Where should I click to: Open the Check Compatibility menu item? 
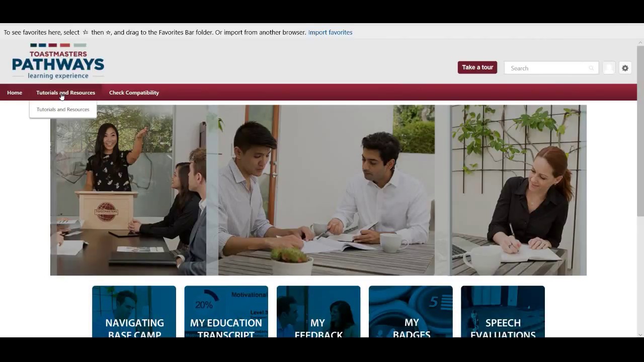(134, 93)
